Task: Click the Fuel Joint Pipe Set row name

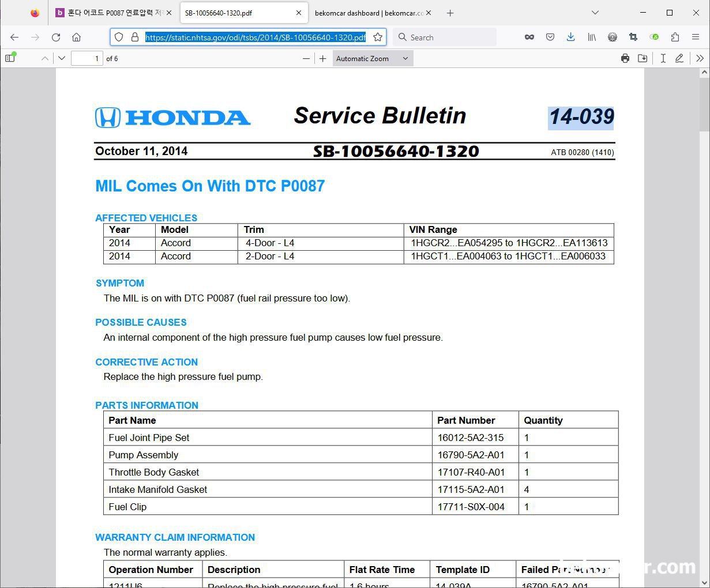Action: (x=149, y=438)
